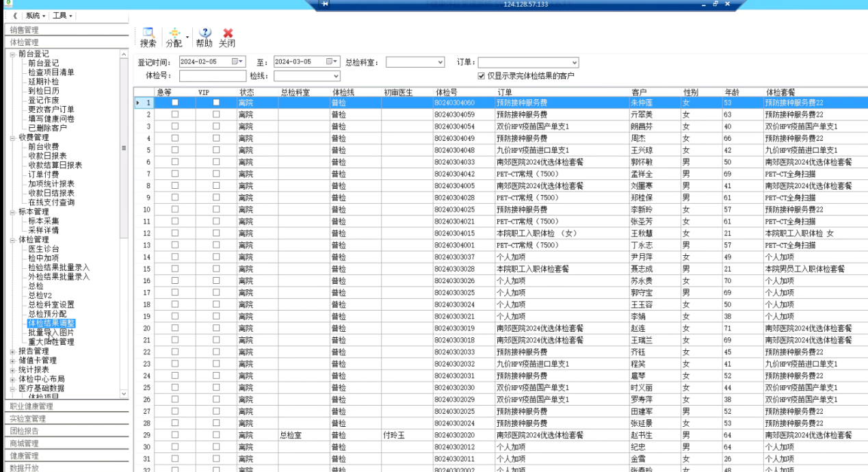Image resolution: width=868 pixels, height=472 pixels.
Task: Open the 系统 menu
Action: 36,15
